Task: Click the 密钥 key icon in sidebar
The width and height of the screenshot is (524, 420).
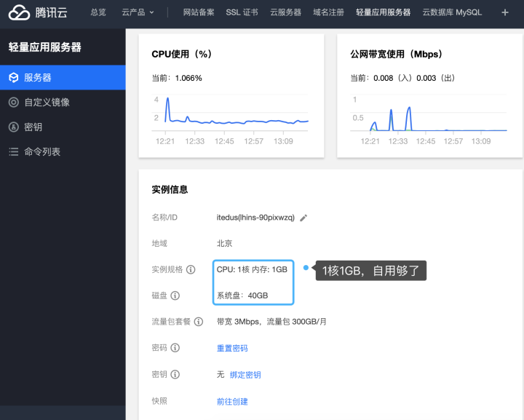Action: tap(13, 127)
